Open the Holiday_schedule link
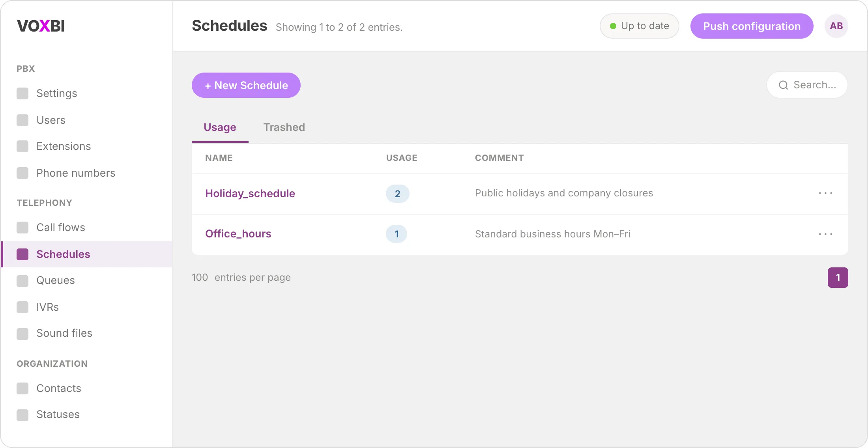This screenshot has height=448, width=868. (250, 194)
